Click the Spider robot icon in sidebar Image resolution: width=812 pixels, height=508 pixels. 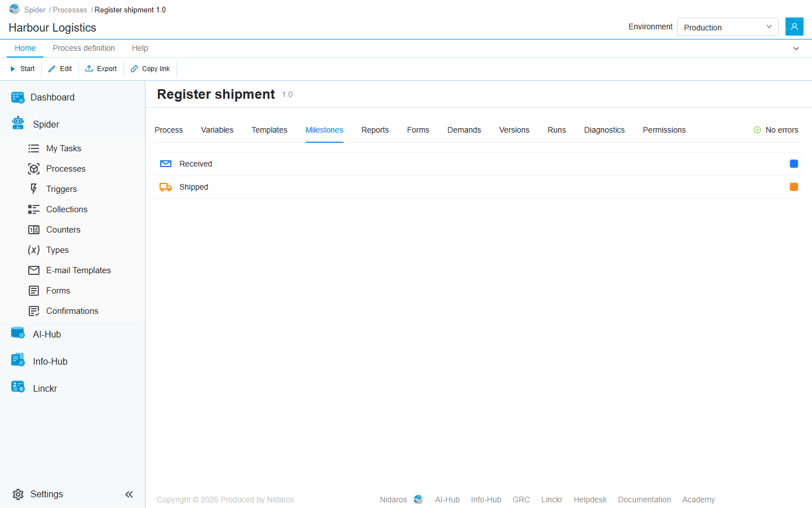pyautogui.click(x=18, y=123)
